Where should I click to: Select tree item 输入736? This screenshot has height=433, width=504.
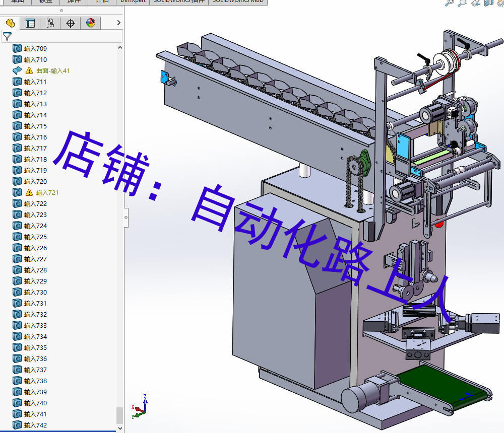(35, 359)
